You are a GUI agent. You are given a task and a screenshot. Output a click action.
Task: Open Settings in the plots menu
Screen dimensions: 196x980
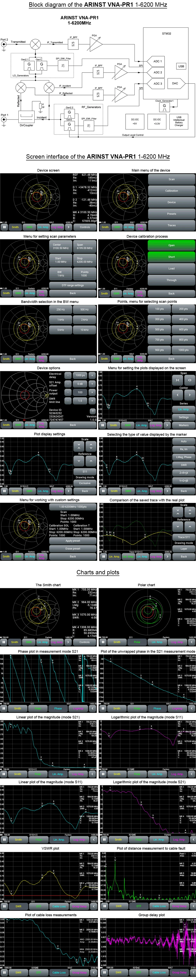tap(183, 417)
